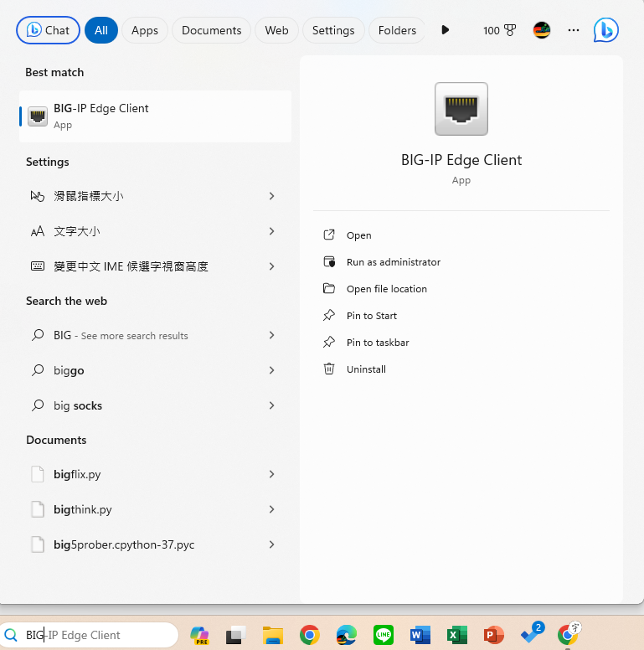Launch Microsoft Edge from the taskbar
The height and width of the screenshot is (650, 644).
click(x=347, y=635)
